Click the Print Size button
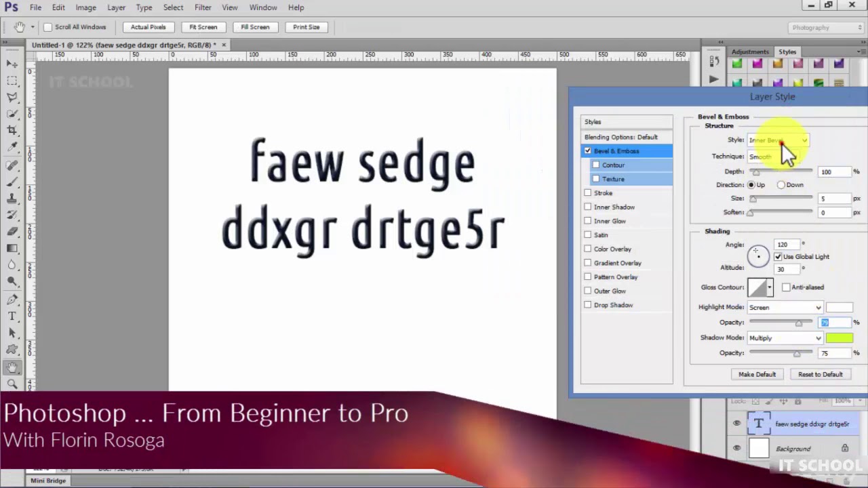The width and height of the screenshot is (868, 488). [x=307, y=27]
